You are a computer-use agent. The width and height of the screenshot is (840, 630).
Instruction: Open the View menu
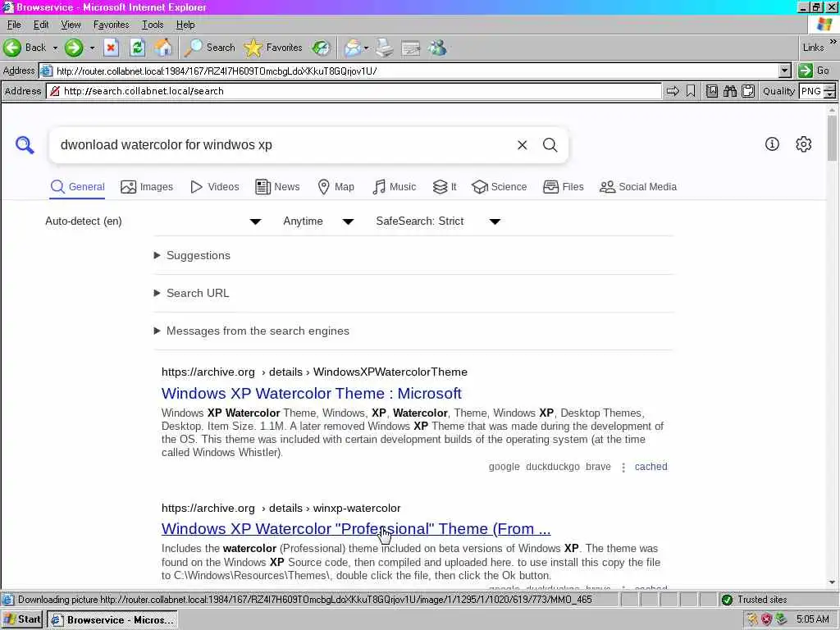pos(71,25)
